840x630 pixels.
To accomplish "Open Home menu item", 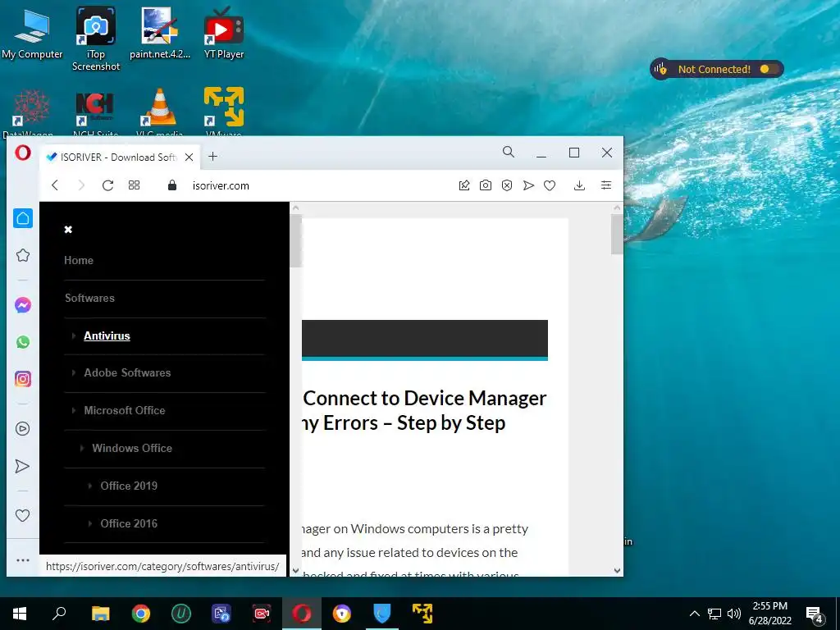I will tap(79, 260).
